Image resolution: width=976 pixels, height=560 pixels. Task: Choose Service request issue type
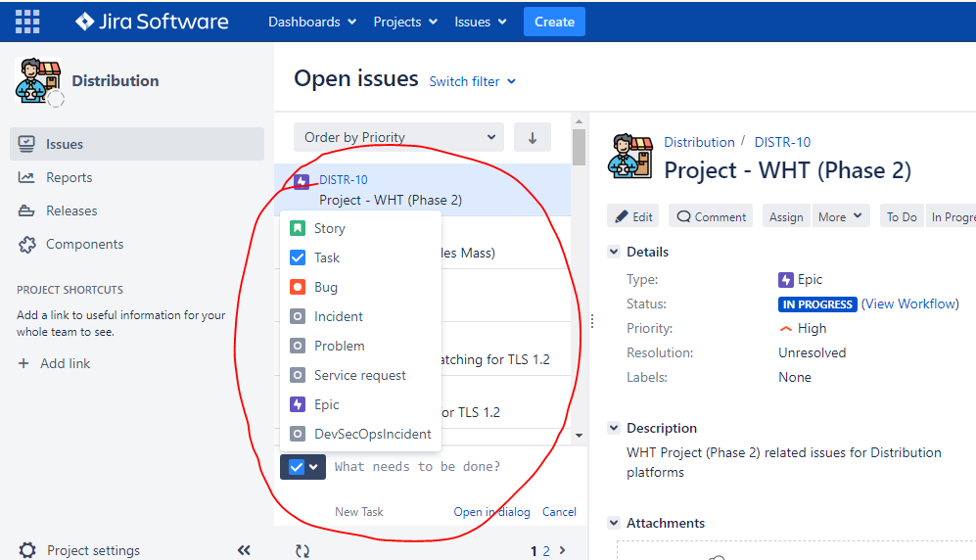point(361,375)
